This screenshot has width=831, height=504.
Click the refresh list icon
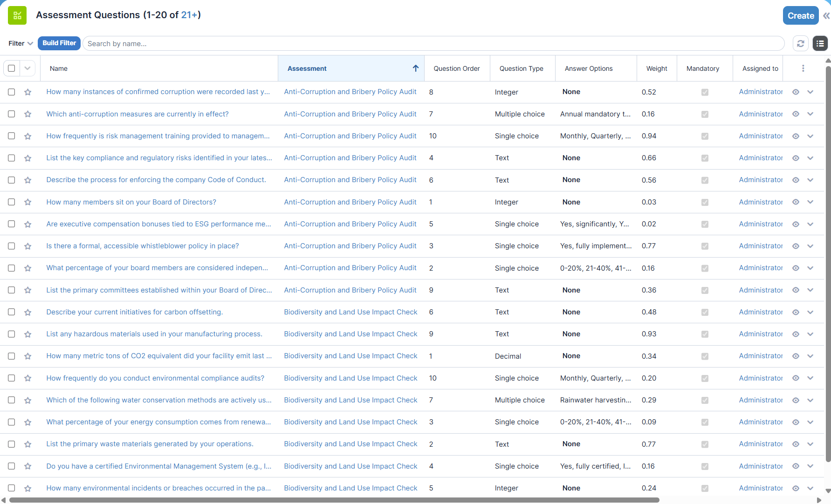801,43
